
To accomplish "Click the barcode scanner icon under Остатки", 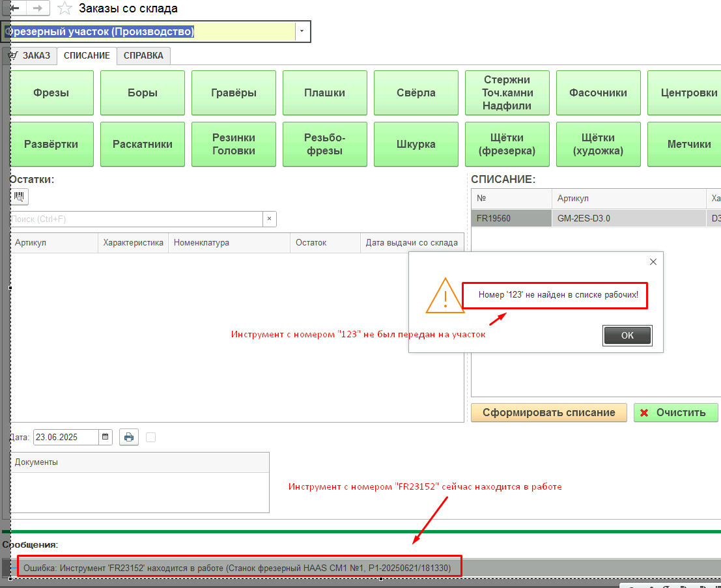I will coord(19,197).
